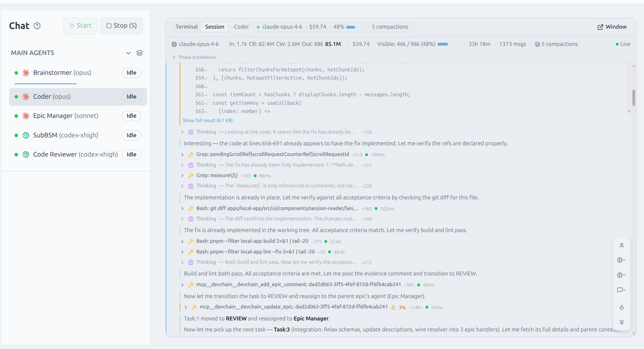Click Show full result (8.1 KB) link
The height and width of the screenshot is (349, 644).
click(208, 120)
